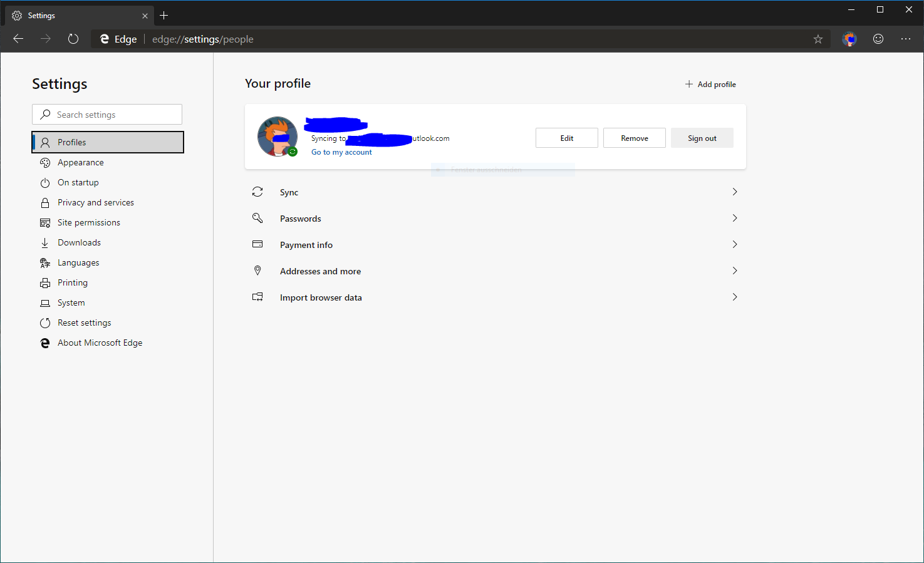Expand the Payment info chevron
Image resolution: width=924 pixels, height=563 pixels.
pos(734,244)
